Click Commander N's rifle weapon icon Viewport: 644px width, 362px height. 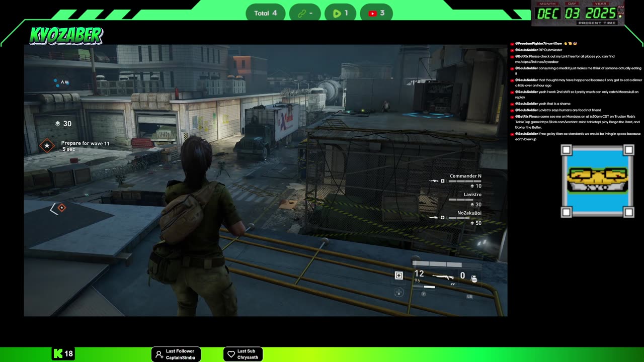(x=434, y=181)
